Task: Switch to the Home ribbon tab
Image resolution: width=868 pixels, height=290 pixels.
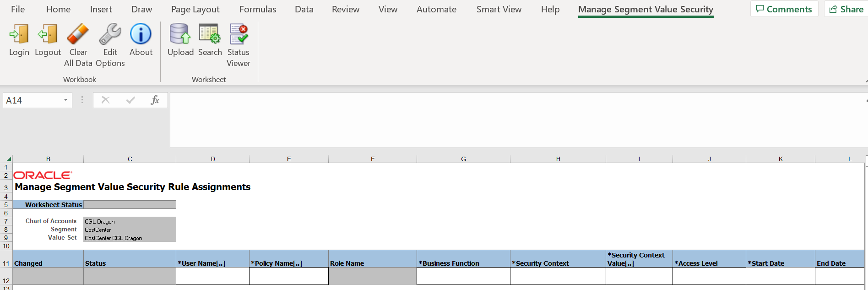Action: pyautogui.click(x=58, y=9)
